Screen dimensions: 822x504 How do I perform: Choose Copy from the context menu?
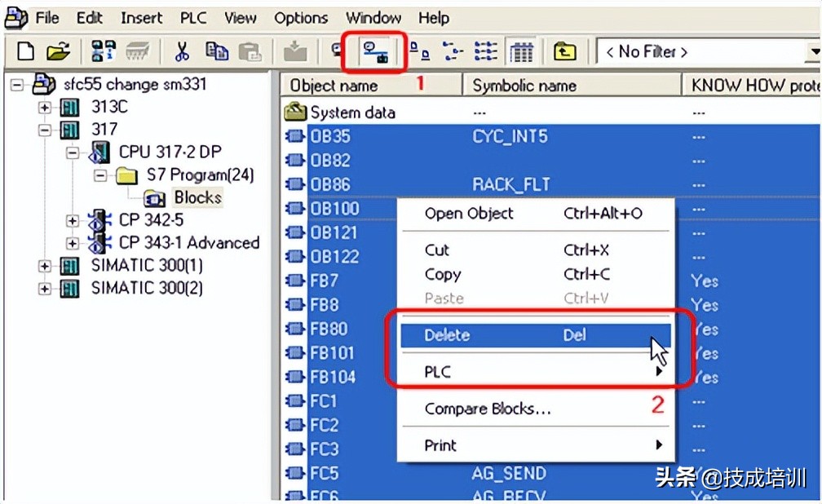pyautogui.click(x=535, y=274)
